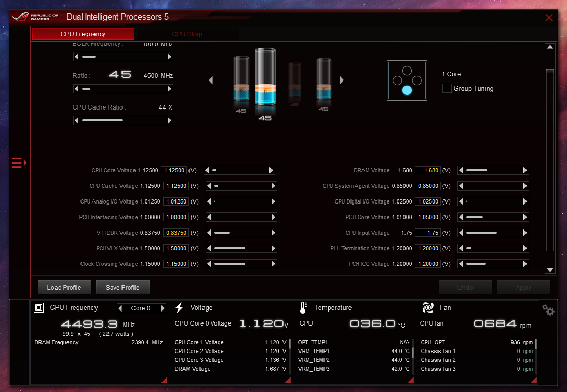Close the Dual Intelligent Processors window

[549, 18]
